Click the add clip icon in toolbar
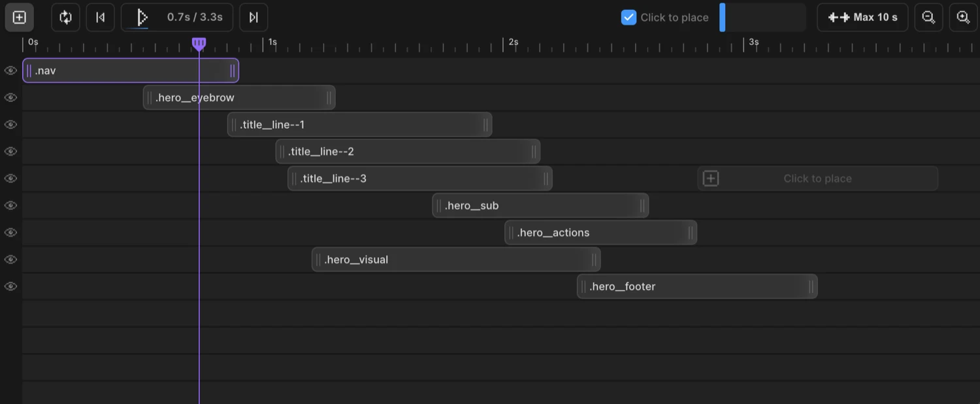The height and width of the screenshot is (404, 980). point(19,17)
